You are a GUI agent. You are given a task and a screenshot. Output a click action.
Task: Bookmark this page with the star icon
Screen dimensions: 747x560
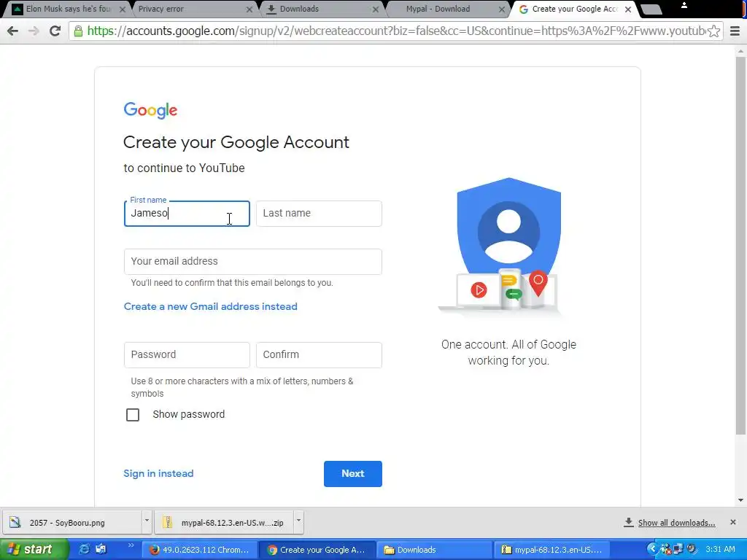pos(713,31)
